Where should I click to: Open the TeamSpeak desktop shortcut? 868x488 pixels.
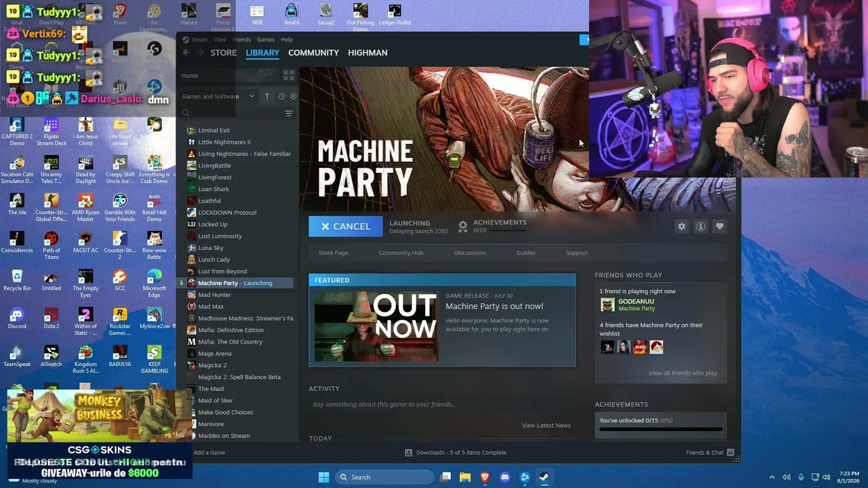(x=17, y=357)
